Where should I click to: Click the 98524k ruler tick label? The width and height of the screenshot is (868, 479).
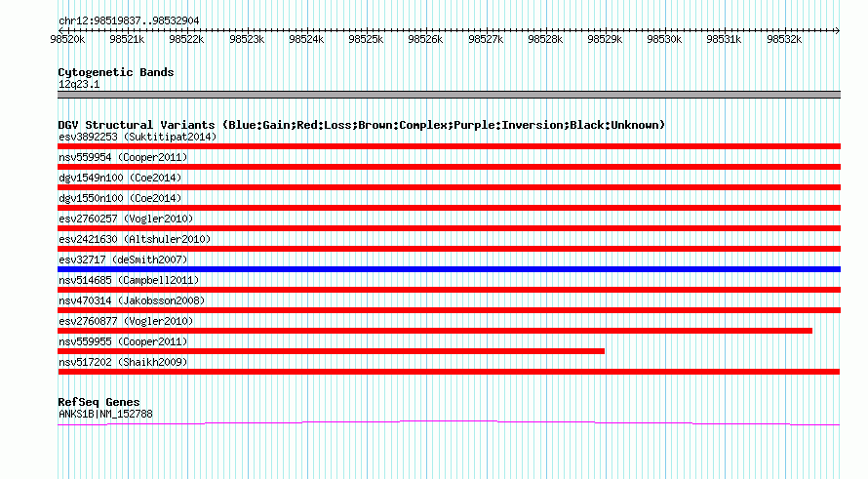(306, 39)
